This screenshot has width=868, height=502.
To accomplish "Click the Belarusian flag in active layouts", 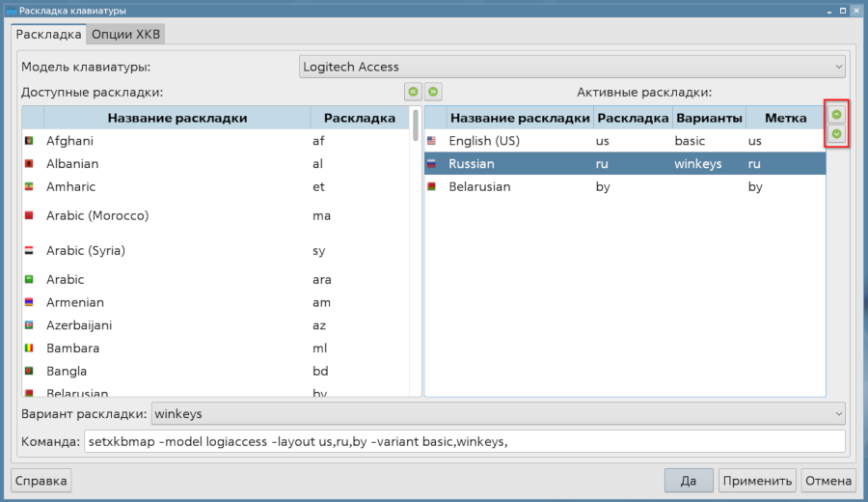I will 431,186.
